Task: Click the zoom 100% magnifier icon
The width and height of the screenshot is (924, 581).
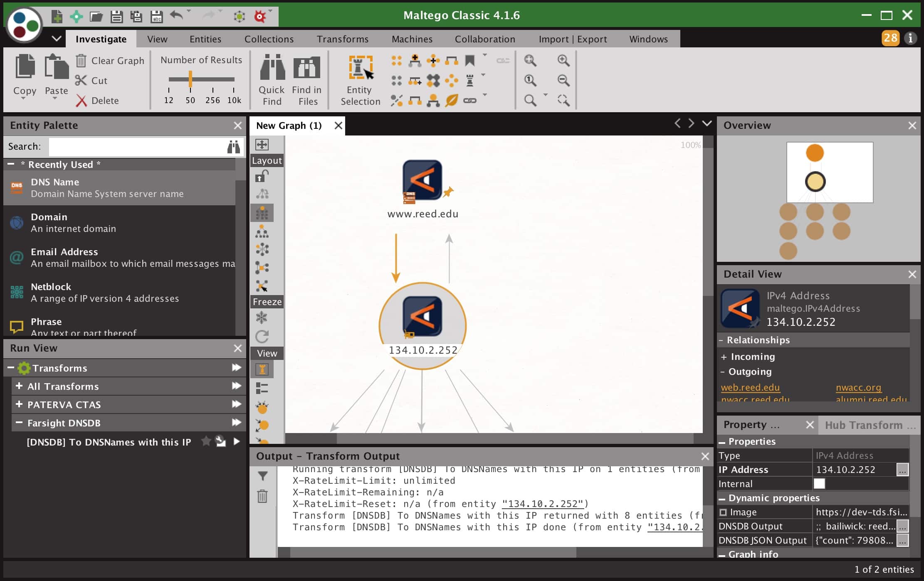Action: point(530,80)
